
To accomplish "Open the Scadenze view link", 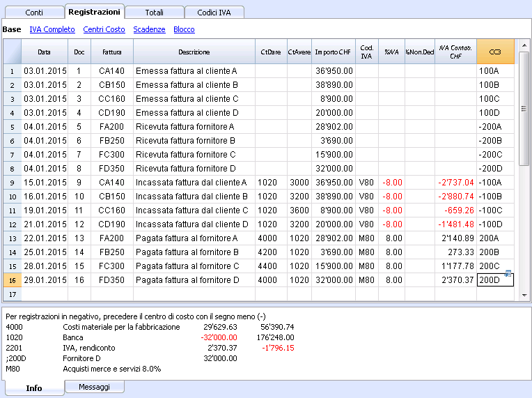I will [149, 29].
